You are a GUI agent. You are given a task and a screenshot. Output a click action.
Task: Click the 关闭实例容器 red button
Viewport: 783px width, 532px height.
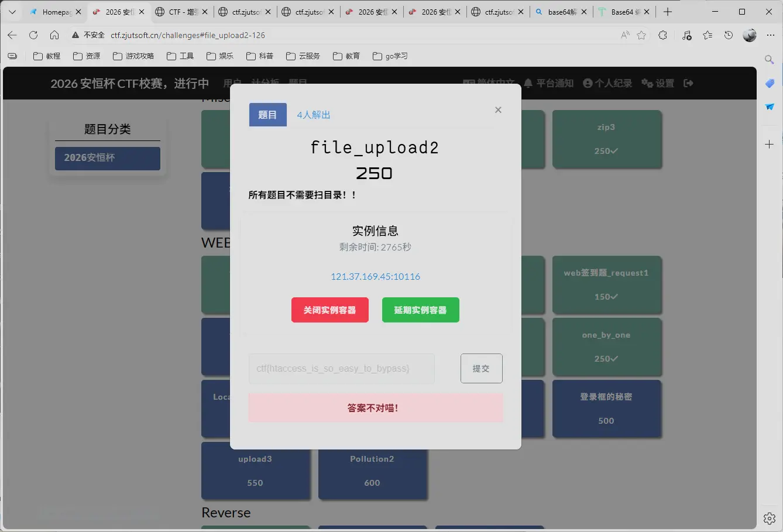tap(330, 310)
